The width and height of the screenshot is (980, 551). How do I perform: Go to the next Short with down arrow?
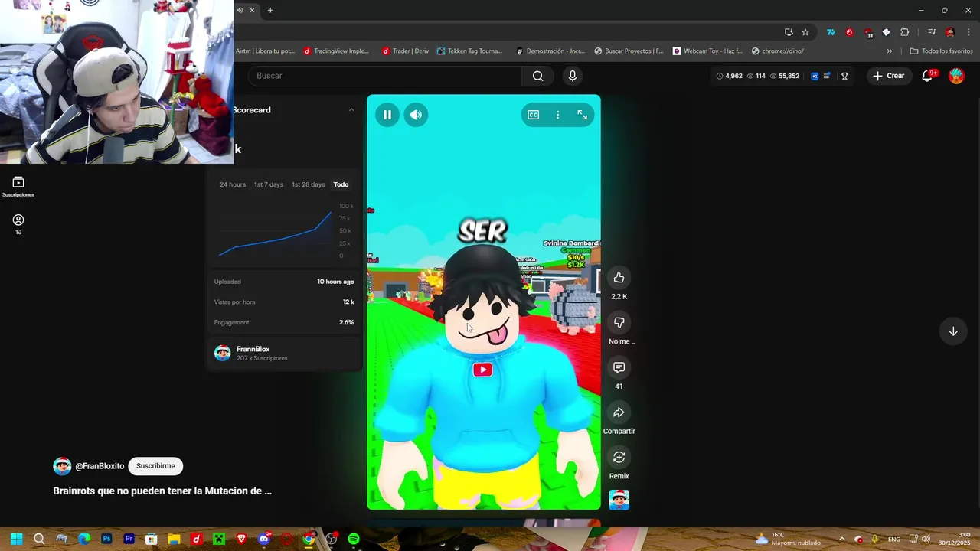click(x=953, y=331)
